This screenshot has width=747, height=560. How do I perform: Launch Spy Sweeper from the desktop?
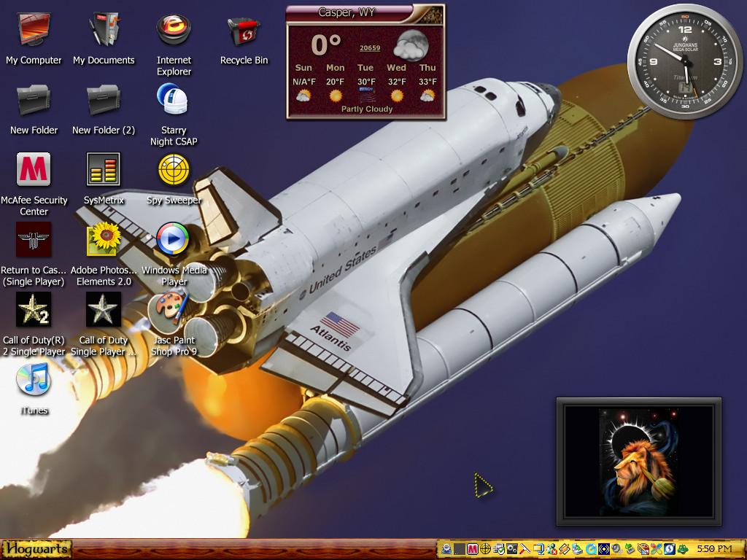pyautogui.click(x=174, y=179)
